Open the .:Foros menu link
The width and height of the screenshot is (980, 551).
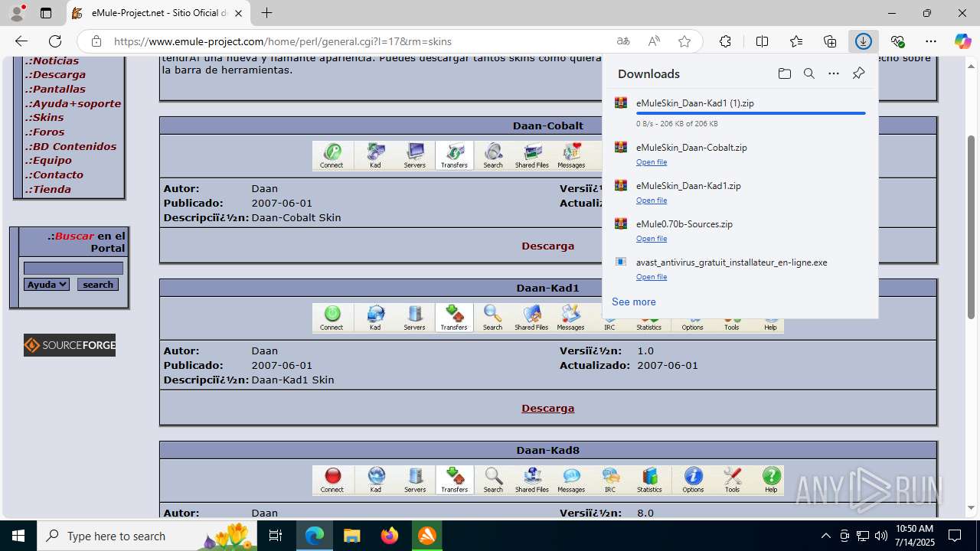click(x=45, y=132)
